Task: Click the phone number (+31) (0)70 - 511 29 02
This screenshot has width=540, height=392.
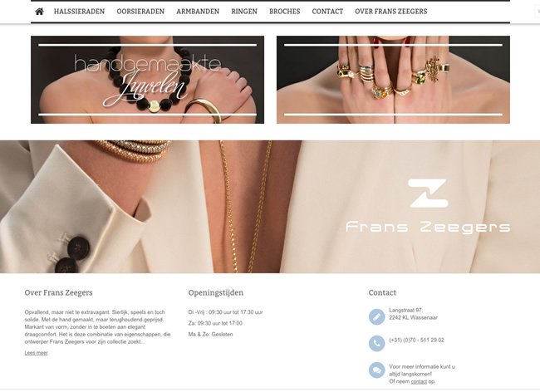Action: coord(416,340)
